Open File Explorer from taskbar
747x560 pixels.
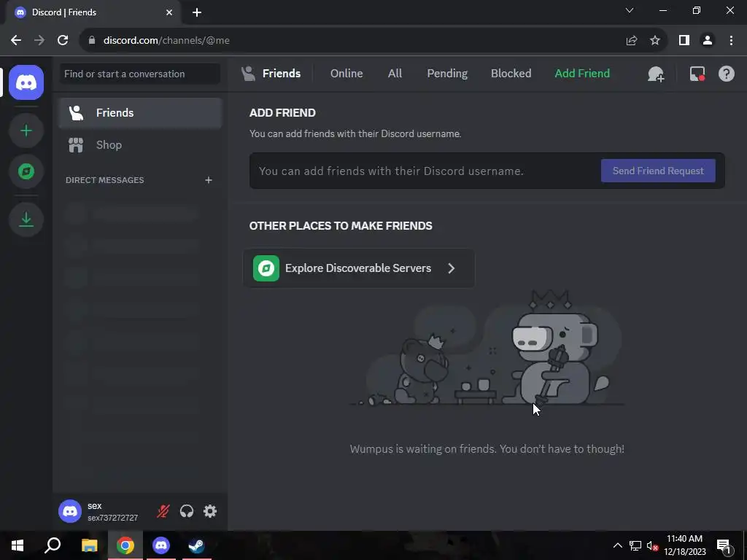[89, 545]
